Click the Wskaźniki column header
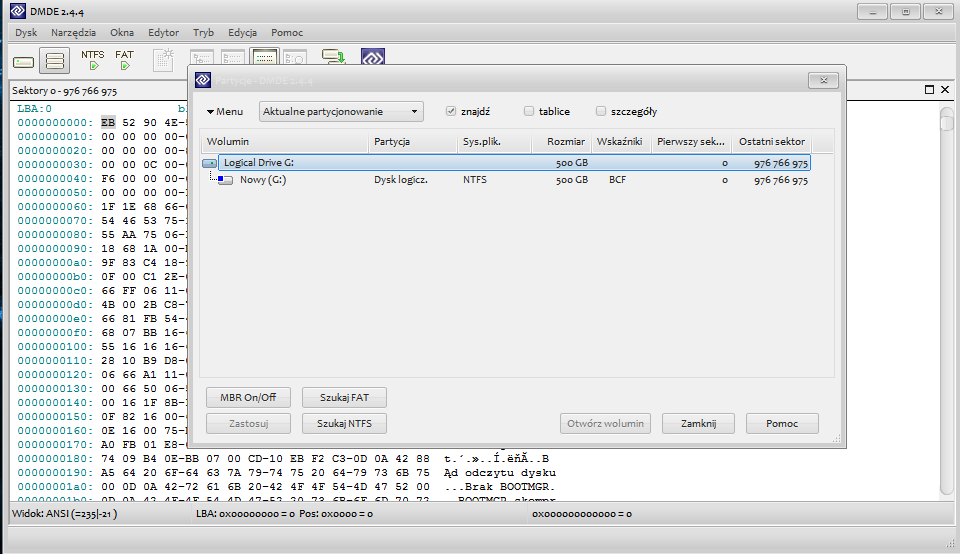Image resolution: width=960 pixels, height=554 pixels. pos(621,141)
